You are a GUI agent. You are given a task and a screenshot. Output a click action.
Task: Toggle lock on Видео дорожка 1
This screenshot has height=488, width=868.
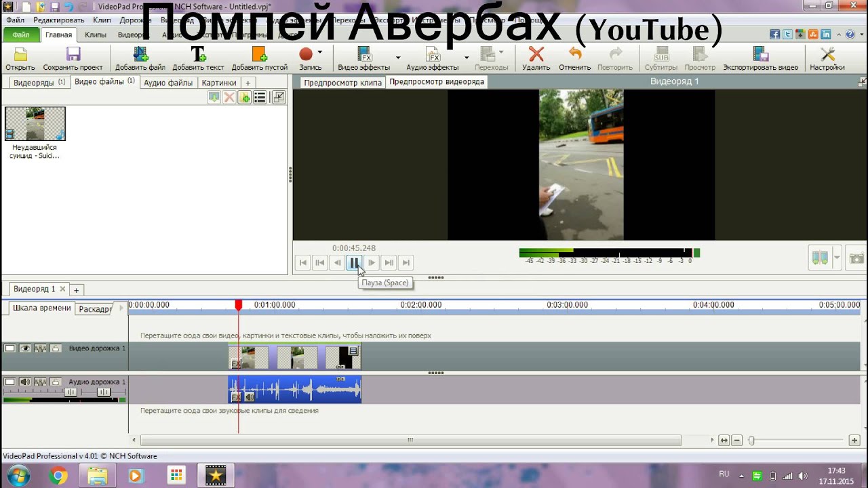56,348
